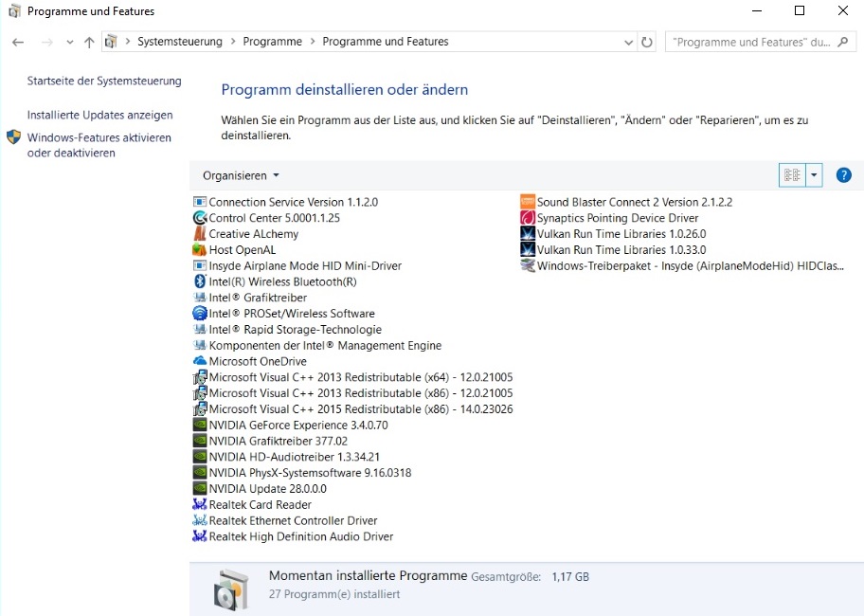The height and width of the screenshot is (616, 864).
Task: Click the Connection Service Version 1.1.2.0 icon
Action: pos(200,202)
